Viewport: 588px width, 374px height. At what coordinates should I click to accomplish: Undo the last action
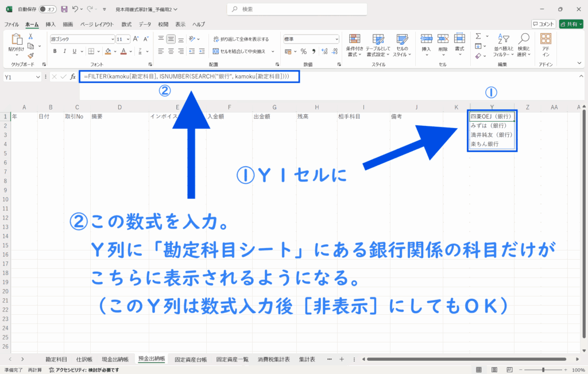(75, 9)
